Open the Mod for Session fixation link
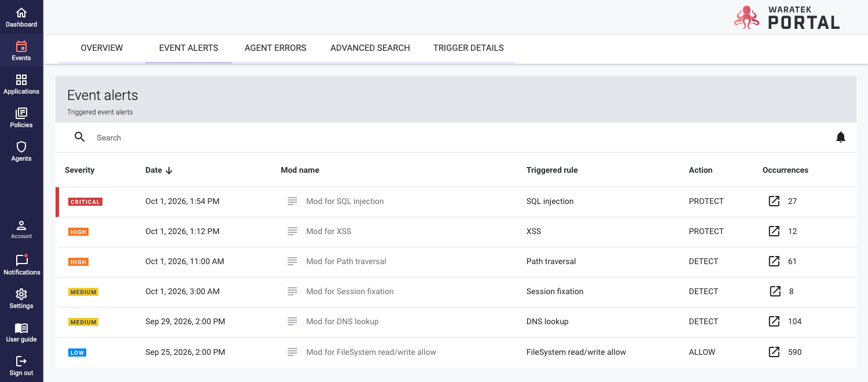The height and width of the screenshot is (382, 868). 350,291
